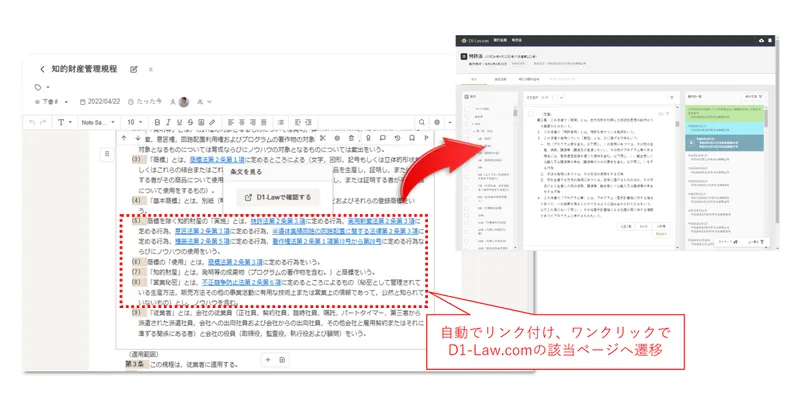Click the list formatting icon
800x420 pixels.
click(x=281, y=122)
